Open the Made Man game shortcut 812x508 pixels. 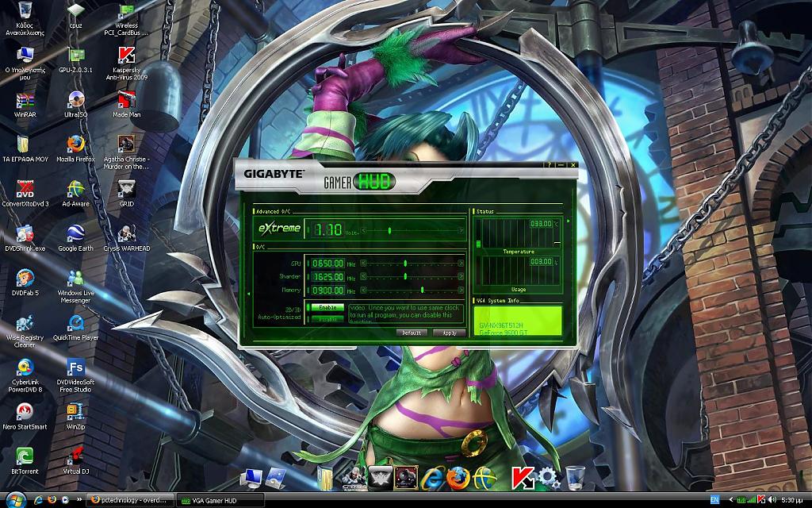[126, 106]
